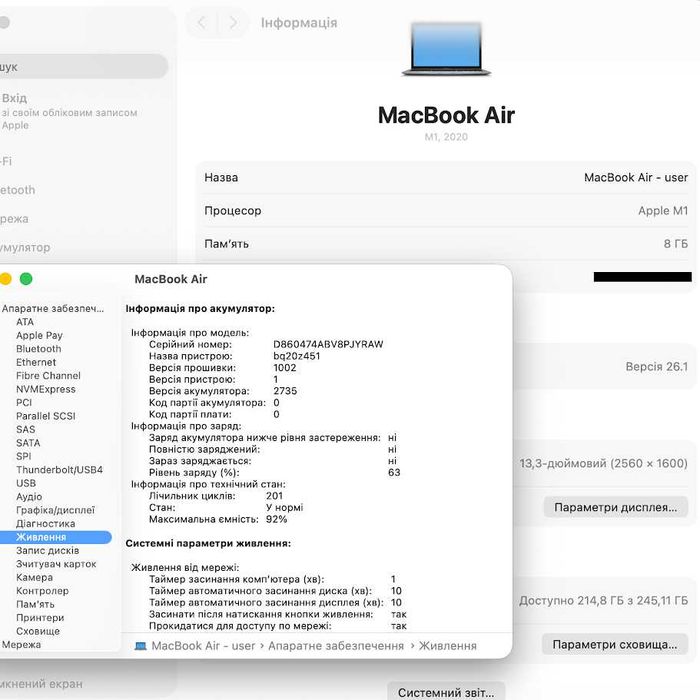This screenshot has width=700, height=700.
Task: Select Apple Pay in the hardware list
Action: pos(39,335)
